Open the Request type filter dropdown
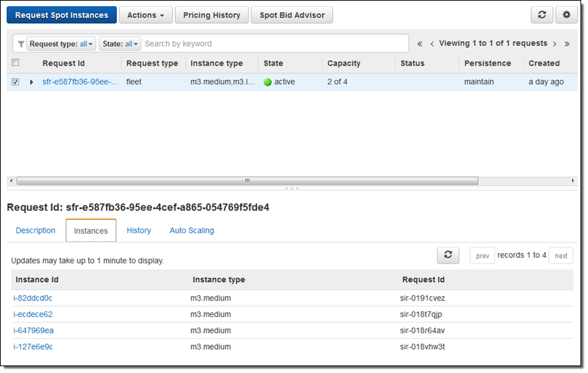588x373 pixels. tap(61, 44)
